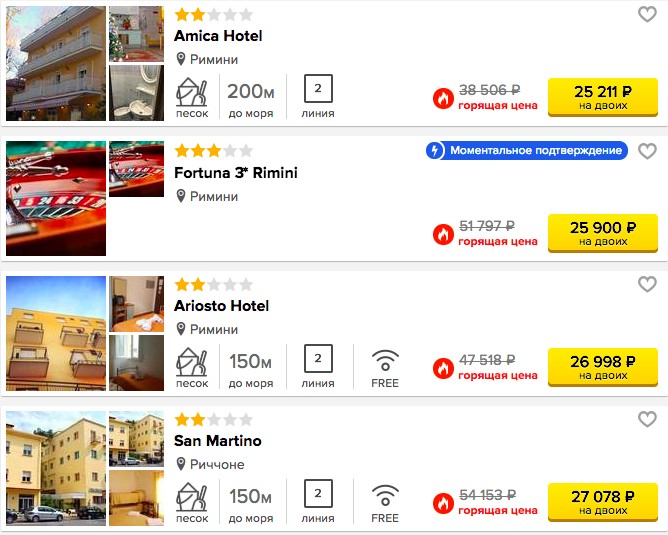Select the 27 078 ₽ San Martino offer
Image resolution: width=668 pixels, height=535 pixels.
tap(603, 502)
